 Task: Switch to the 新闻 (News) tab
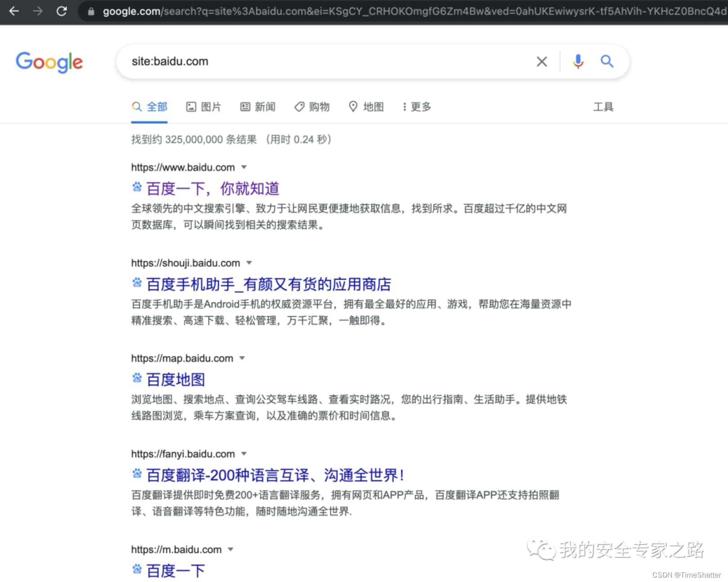click(x=258, y=107)
